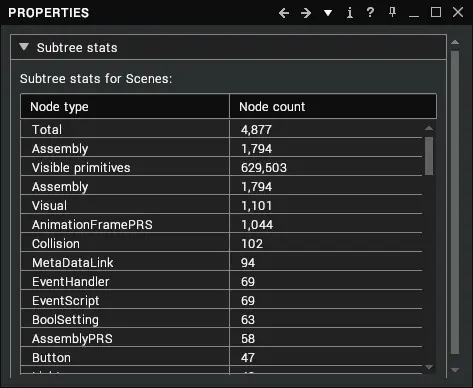The width and height of the screenshot is (473, 388).
Task: Click the table's vertical scrollbar thumb
Action: 429,156
